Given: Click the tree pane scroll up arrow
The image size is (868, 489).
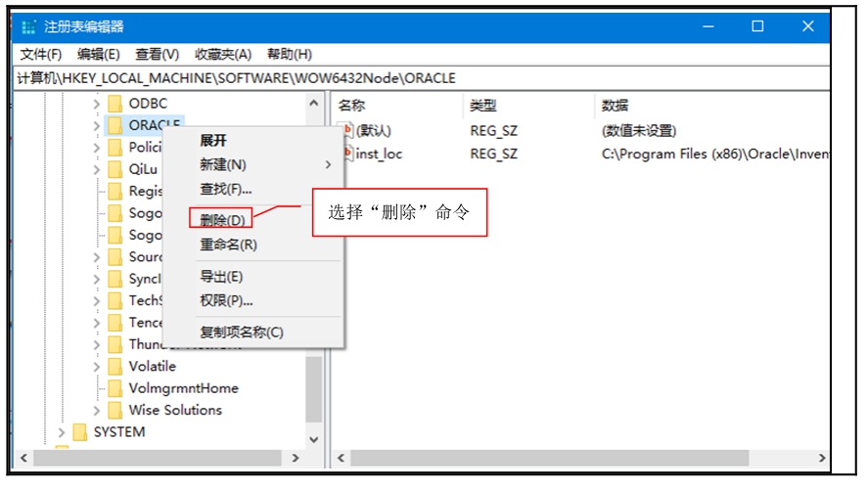Looking at the screenshot, I should 314,104.
